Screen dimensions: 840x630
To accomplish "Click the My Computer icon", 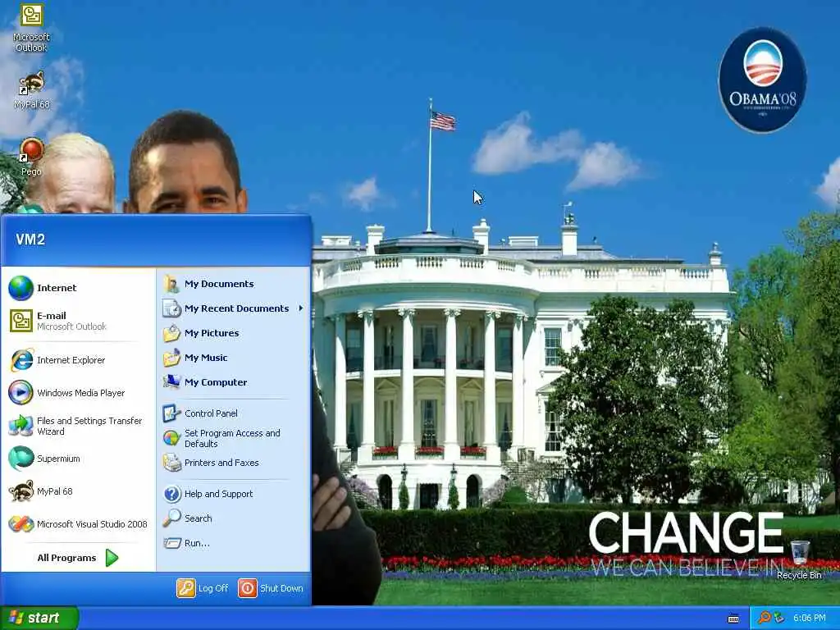I will click(171, 382).
